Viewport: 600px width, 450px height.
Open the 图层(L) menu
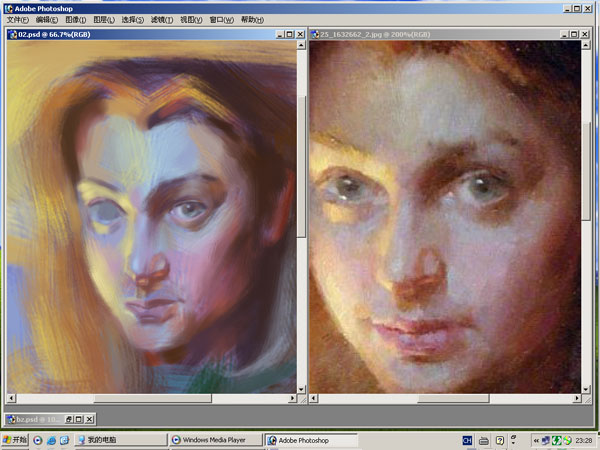tap(104, 20)
